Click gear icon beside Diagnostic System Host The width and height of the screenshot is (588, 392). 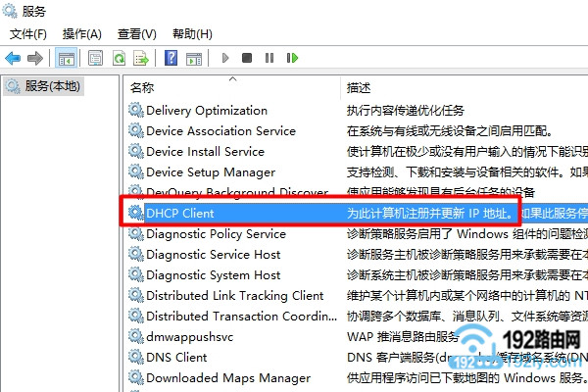tap(136, 275)
